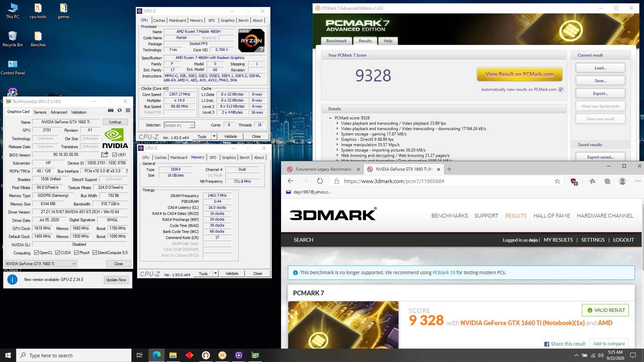Toggle Automatically view results on PCMark.com
The image size is (644, 362).
point(560,89)
